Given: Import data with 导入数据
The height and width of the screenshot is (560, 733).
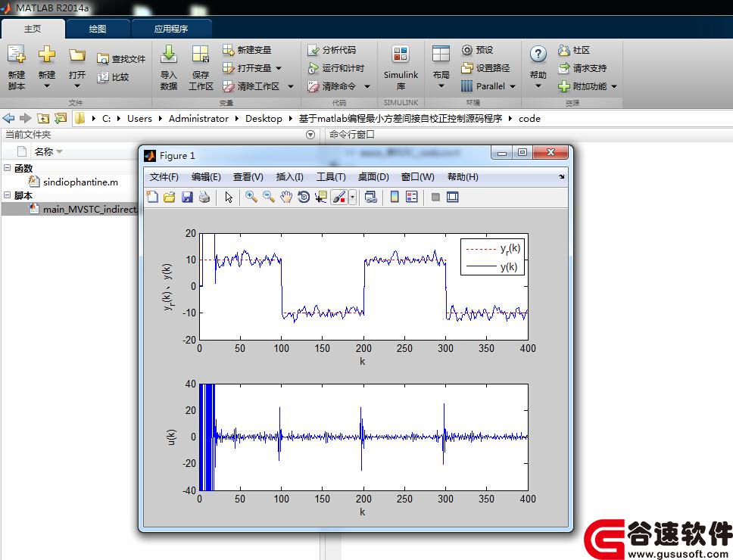Looking at the screenshot, I should coord(169,67).
